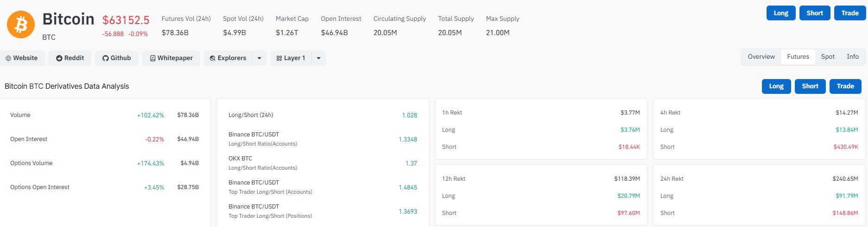This screenshot has height=227, width=868.
Task: Click the 12h Rekt Short value $97.60M
Action: [x=629, y=213]
